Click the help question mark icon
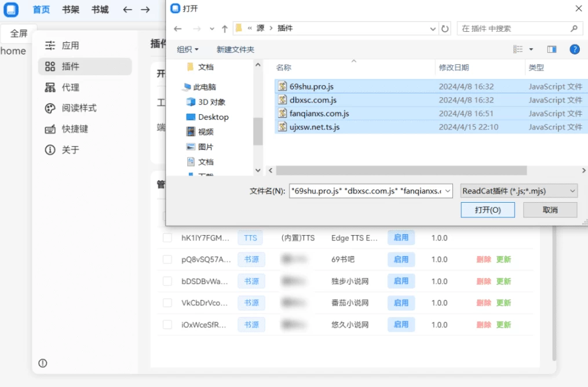588x387 pixels. (x=575, y=49)
